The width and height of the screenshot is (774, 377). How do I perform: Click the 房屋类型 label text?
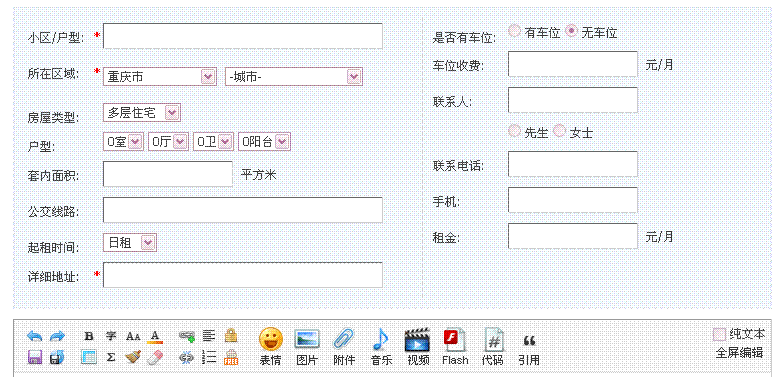click(54, 118)
